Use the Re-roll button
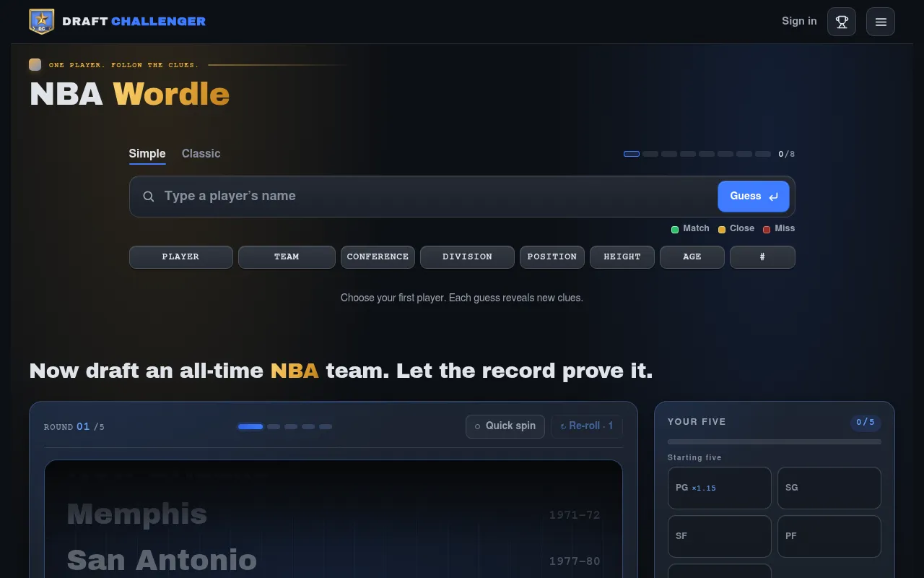 click(587, 426)
